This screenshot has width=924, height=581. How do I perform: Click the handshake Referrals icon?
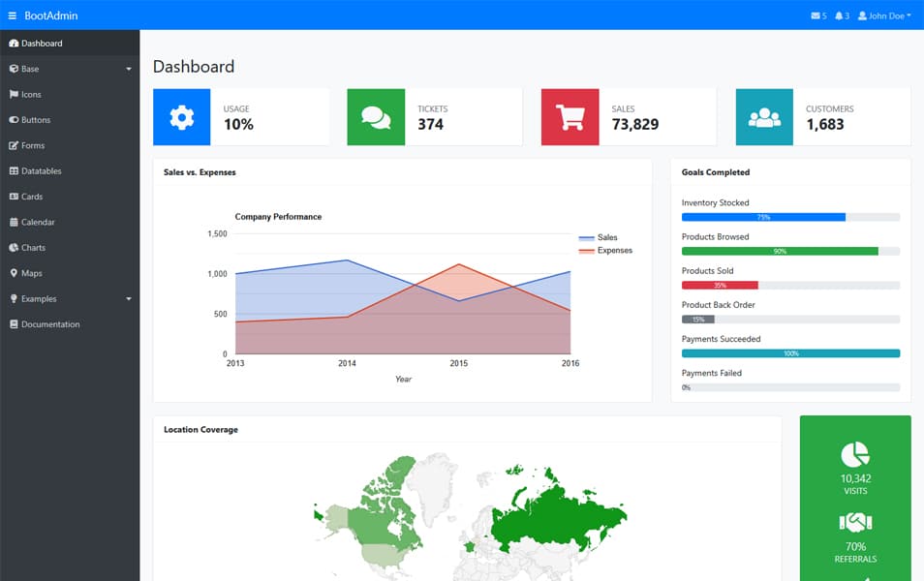855,523
